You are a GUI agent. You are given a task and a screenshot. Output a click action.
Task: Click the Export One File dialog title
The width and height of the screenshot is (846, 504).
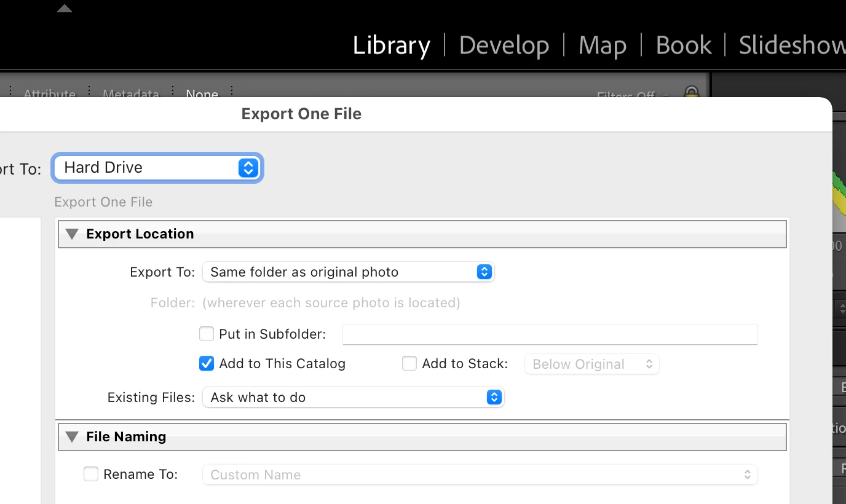pos(301,114)
